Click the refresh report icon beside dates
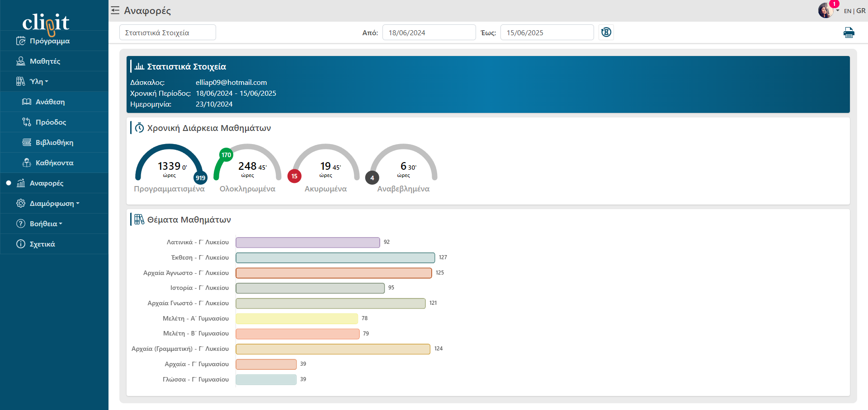Viewport: 868px width, 410px height. (x=606, y=32)
